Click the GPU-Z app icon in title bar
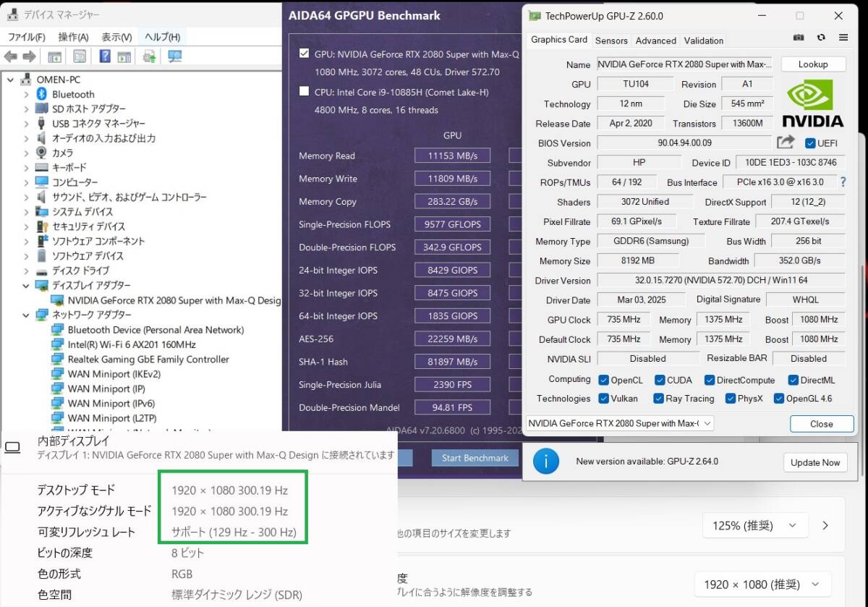This screenshot has height=607, width=868. pyautogui.click(x=534, y=16)
